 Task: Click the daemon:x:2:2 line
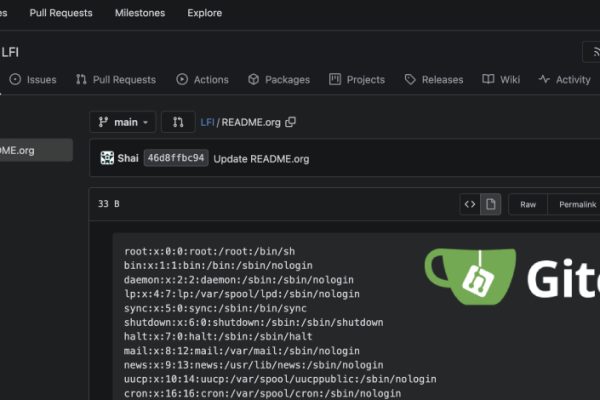(x=239, y=280)
